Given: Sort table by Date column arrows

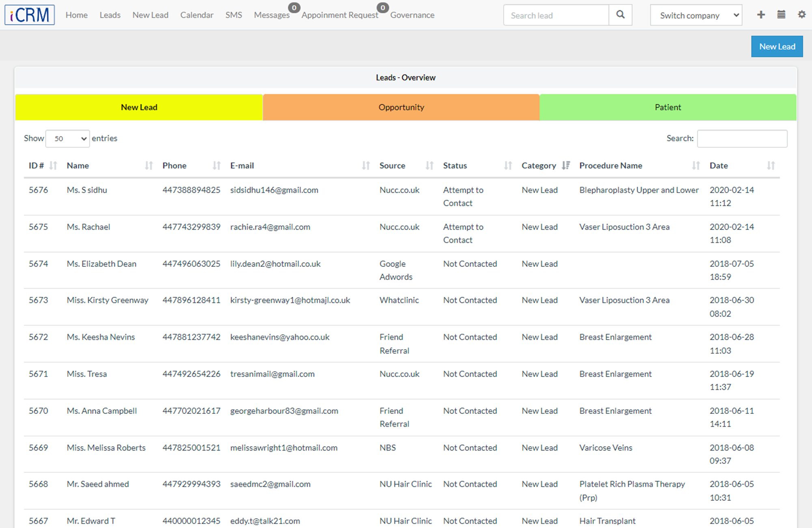Looking at the screenshot, I should tap(771, 166).
